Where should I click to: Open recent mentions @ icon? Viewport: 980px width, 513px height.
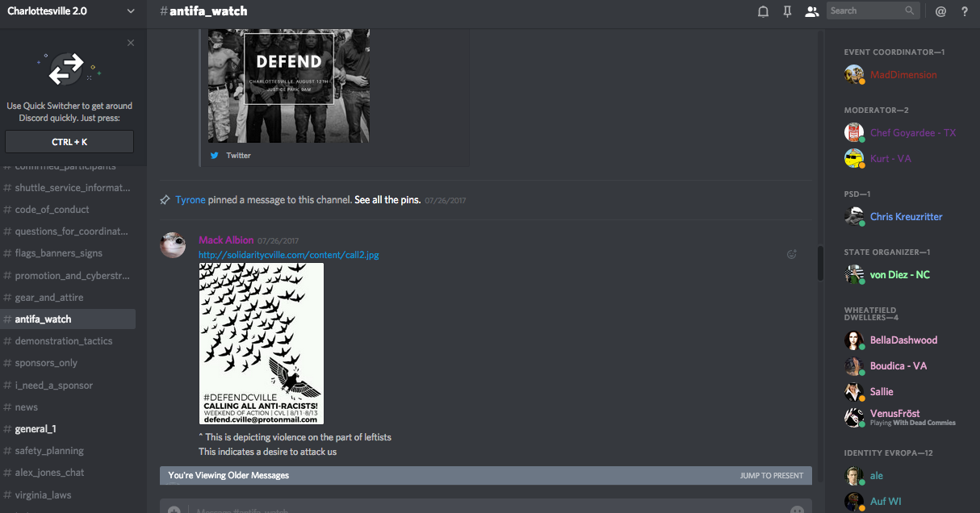point(940,11)
